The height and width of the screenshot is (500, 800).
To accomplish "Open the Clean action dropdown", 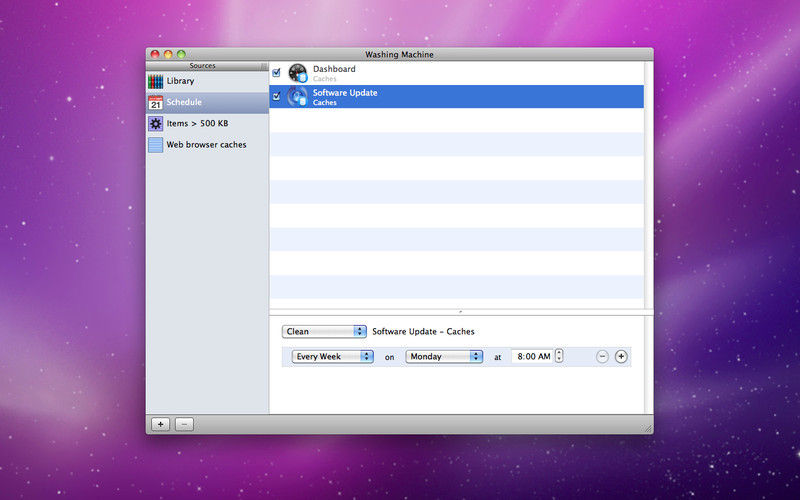I will coord(324,332).
